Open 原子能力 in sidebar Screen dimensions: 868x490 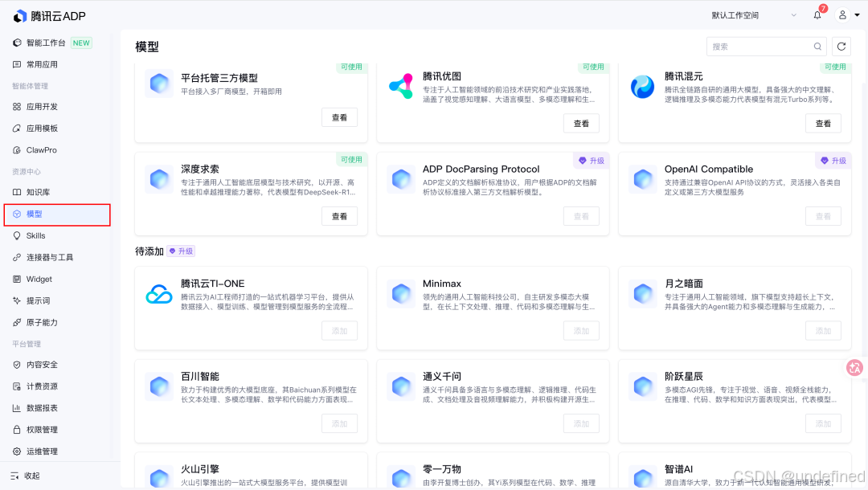(x=57, y=322)
